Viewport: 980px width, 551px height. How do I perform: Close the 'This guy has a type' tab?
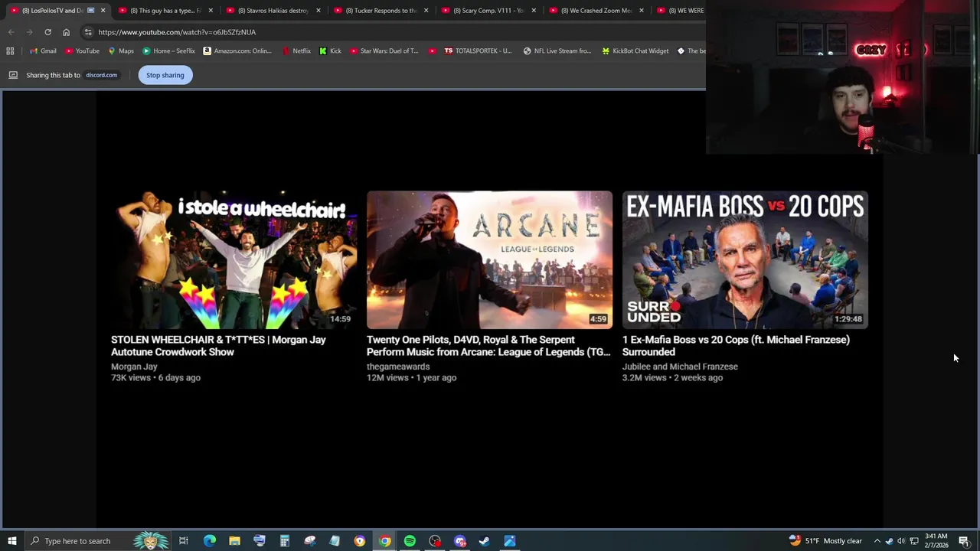point(211,11)
